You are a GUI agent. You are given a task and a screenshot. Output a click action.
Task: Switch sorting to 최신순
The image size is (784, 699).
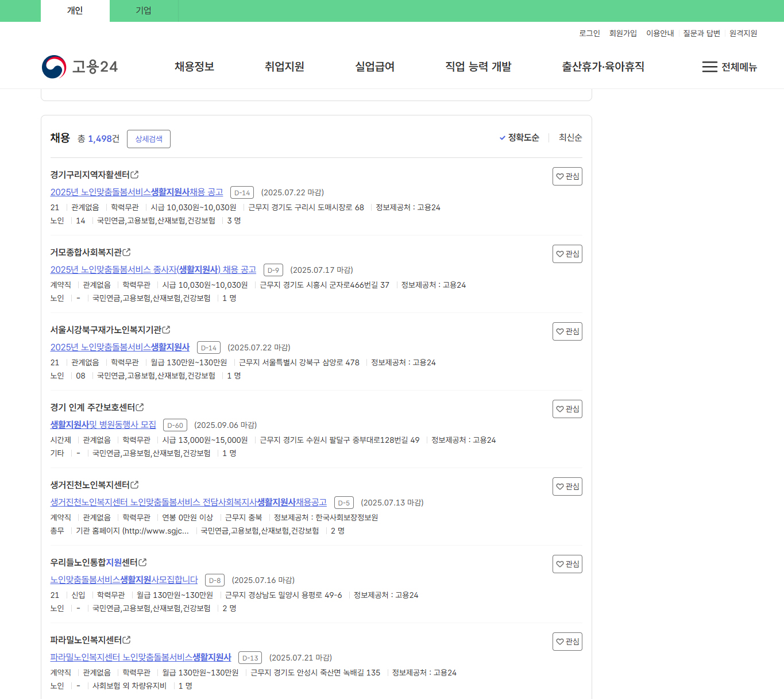[569, 138]
